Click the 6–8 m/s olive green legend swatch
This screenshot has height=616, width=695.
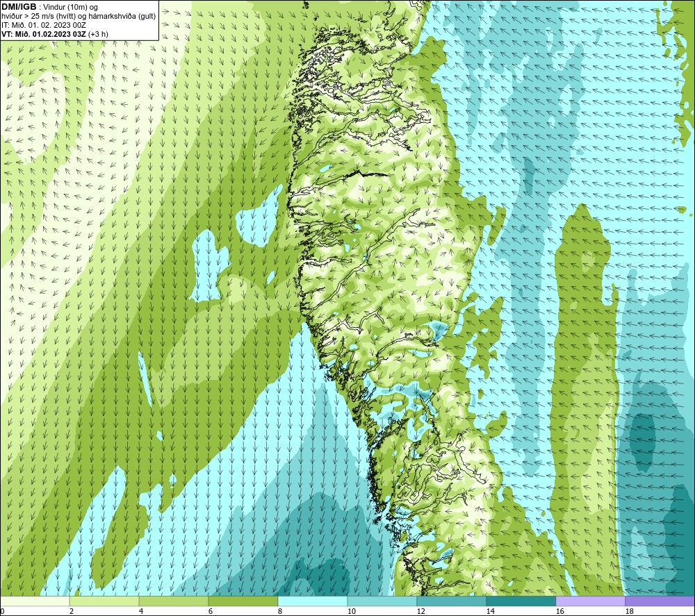coord(243,601)
